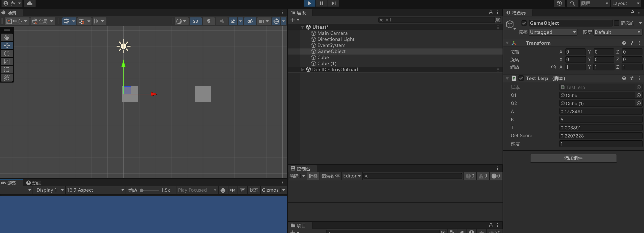Toggle 2D mode in the scene view

tap(195, 21)
